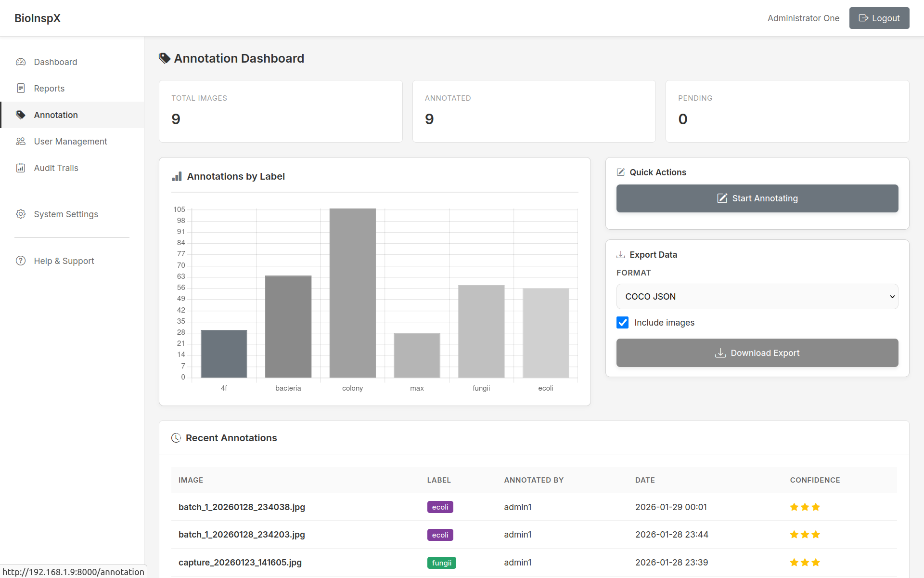The width and height of the screenshot is (924, 578).
Task: Click the BioInspX logo text
Action: click(x=38, y=18)
